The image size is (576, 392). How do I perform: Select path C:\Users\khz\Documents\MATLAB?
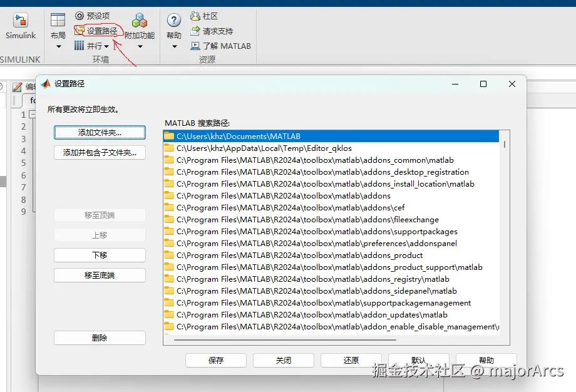[x=331, y=137]
